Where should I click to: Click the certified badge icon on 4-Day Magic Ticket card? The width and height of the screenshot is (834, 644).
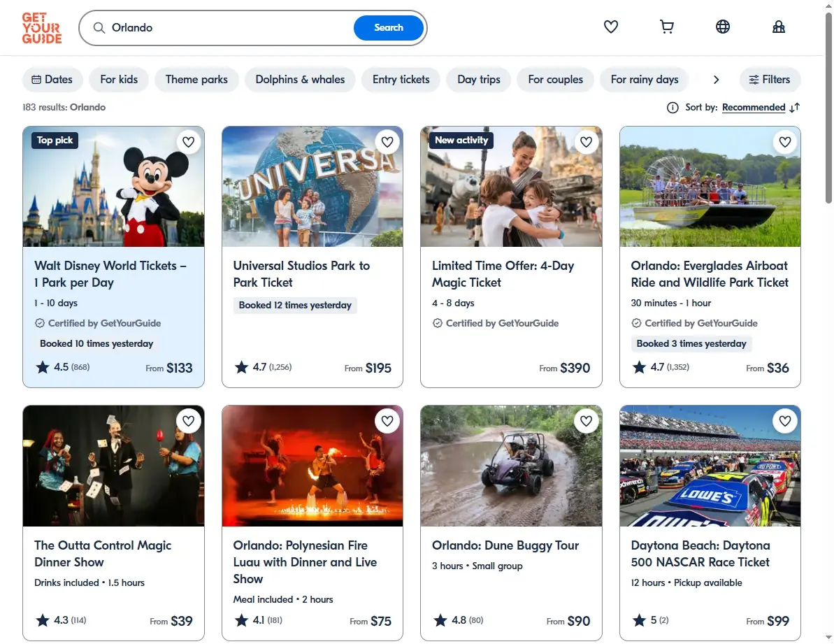coord(437,323)
